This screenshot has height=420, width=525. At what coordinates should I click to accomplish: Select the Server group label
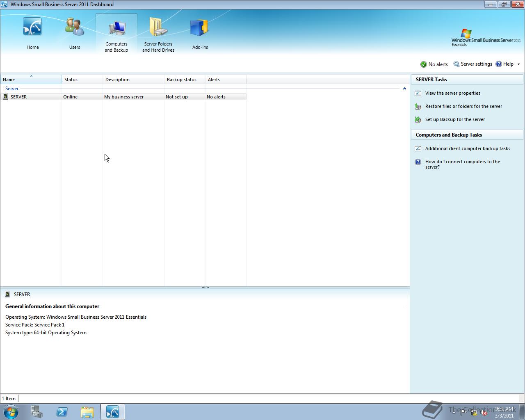coord(12,89)
